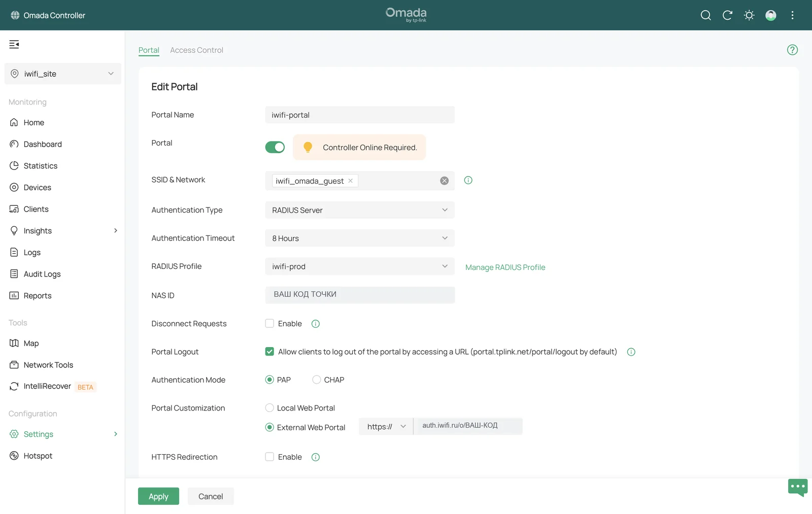
Task: Click the search magnifier icon in header
Action: [705, 15]
